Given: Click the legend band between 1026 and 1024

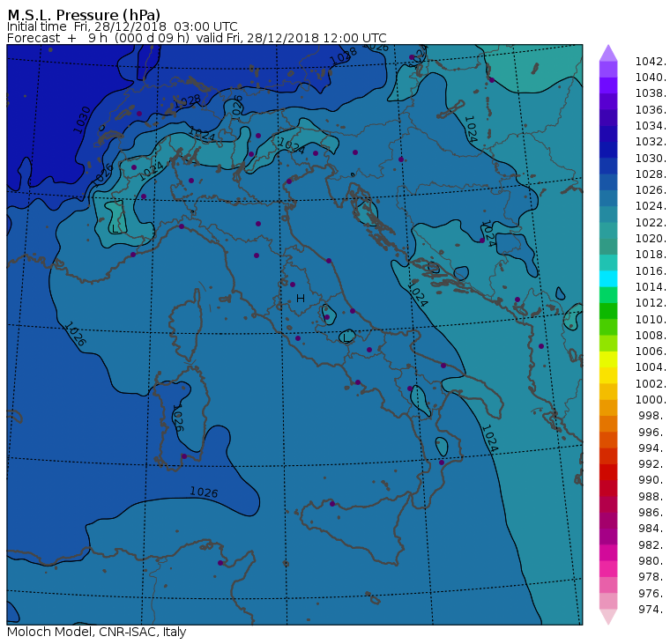Looking at the screenshot, I should [x=608, y=198].
